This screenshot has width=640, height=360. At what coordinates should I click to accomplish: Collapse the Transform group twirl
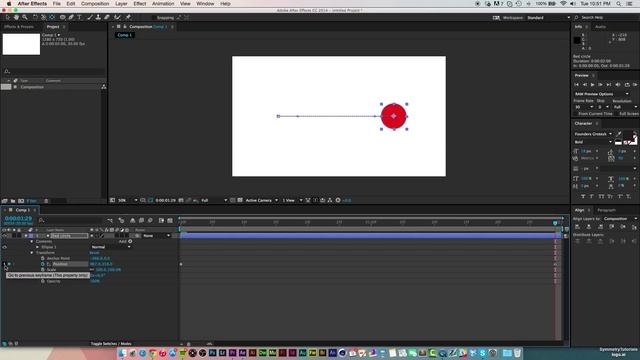pos(32,253)
